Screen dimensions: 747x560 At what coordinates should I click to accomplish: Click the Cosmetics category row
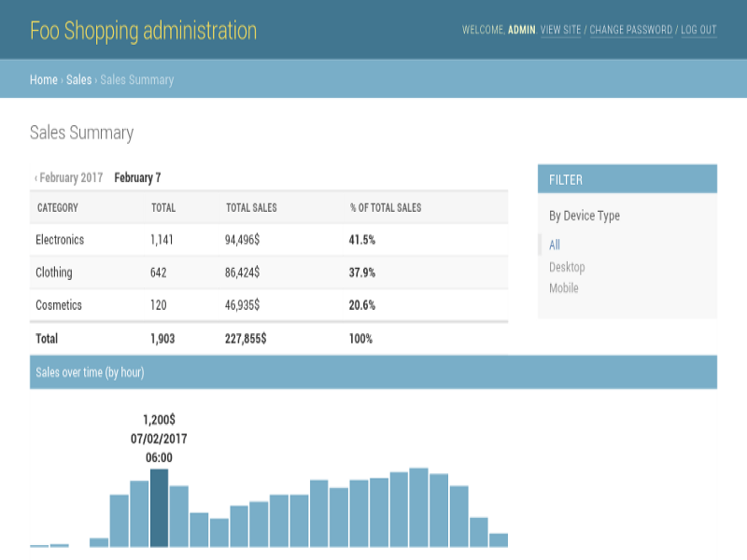point(58,305)
